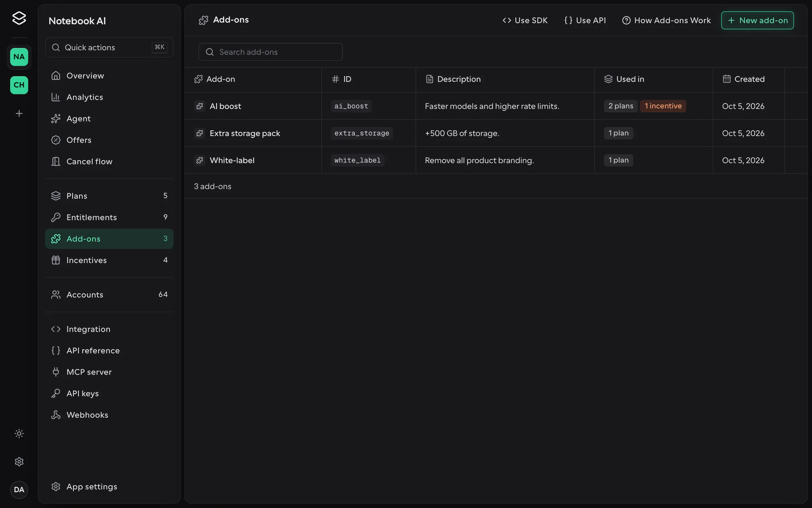The height and width of the screenshot is (508, 812).
Task: View Accounts list
Action: [109, 295]
